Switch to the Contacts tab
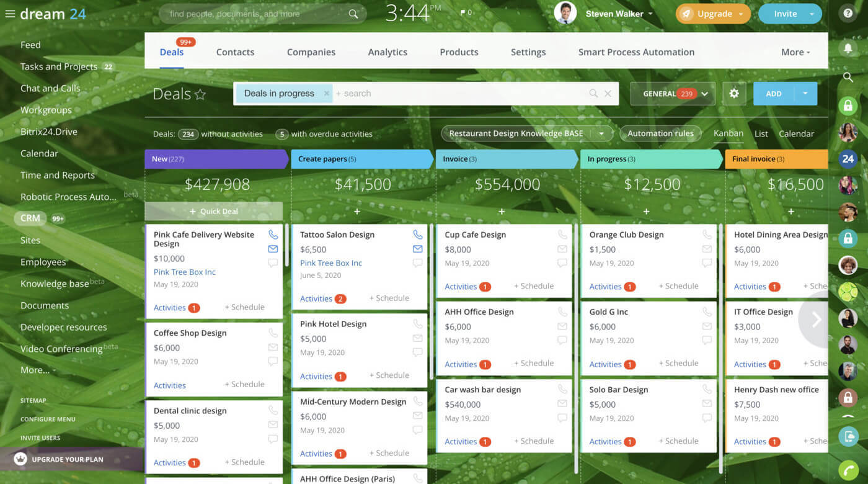This screenshot has height=484, width=868. click(x=235, y=52)
